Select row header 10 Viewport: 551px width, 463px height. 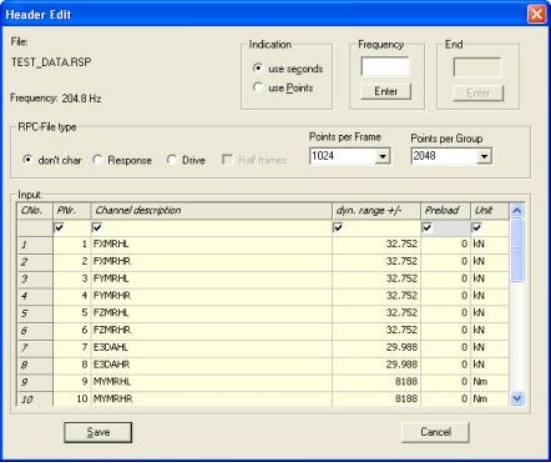[x=35, y=399]
